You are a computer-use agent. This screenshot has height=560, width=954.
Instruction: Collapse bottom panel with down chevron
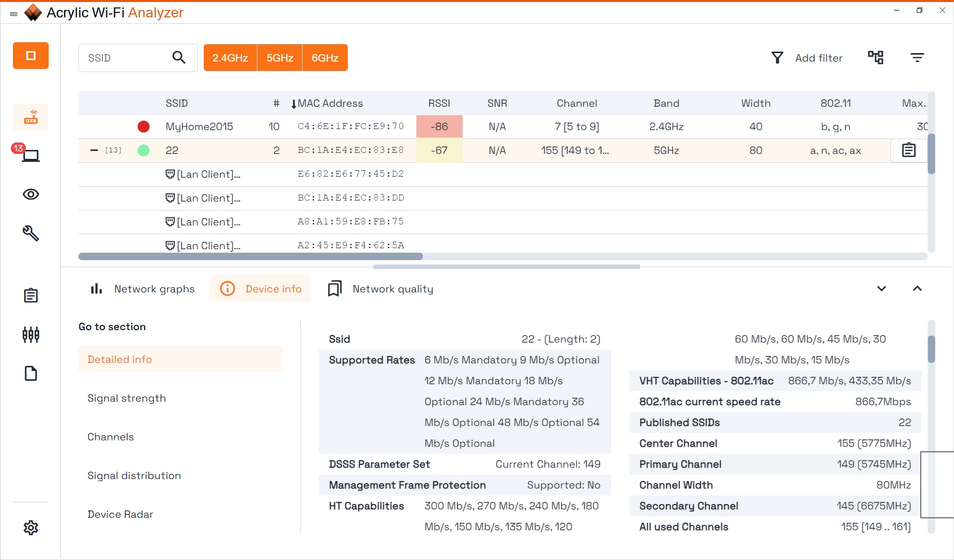(x=881, y=288)
